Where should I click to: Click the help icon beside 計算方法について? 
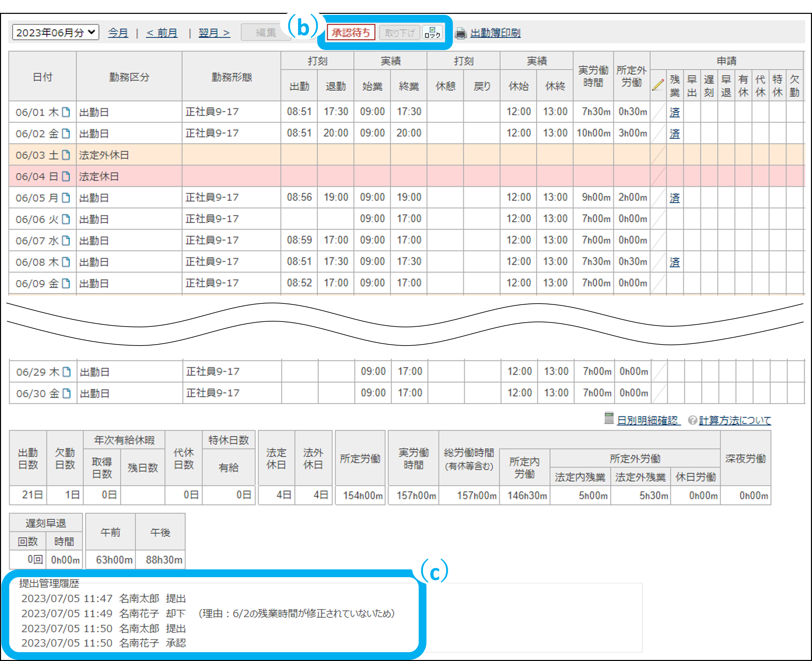[x=692, y=420]
